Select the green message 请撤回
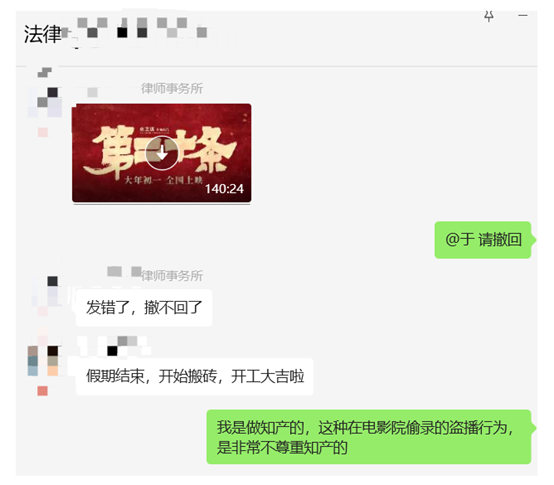Image resolution: width=554 pixels, height=485 pixels. coord(483,240)
